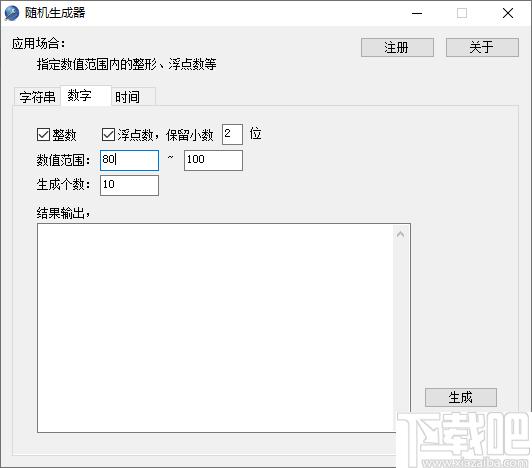Screen dimensions: 532x468
Task: Open the 时间 tab
Action: tap(133, 97)
